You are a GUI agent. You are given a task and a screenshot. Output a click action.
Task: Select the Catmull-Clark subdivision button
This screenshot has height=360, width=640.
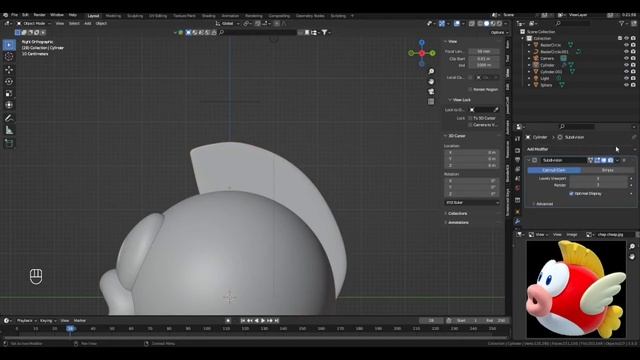point(554,170)
